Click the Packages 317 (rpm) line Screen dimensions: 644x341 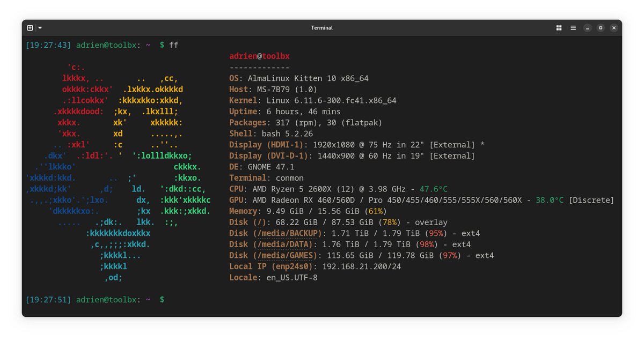point(306,123)
